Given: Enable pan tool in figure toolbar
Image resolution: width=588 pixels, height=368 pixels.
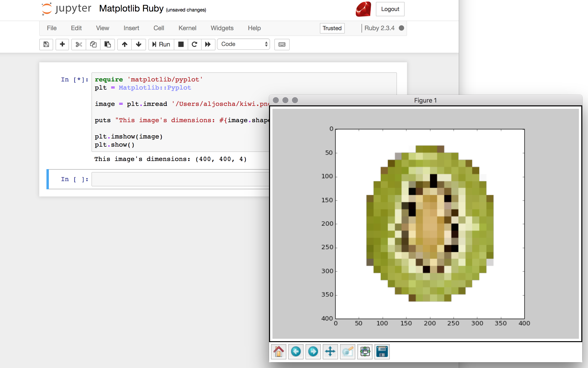Looking at the screenshot, I should (x=330, y=351).
